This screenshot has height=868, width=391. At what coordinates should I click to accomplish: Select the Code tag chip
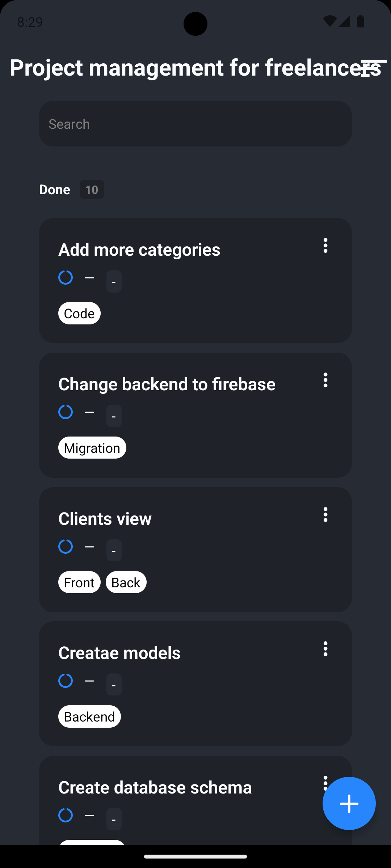79,313
